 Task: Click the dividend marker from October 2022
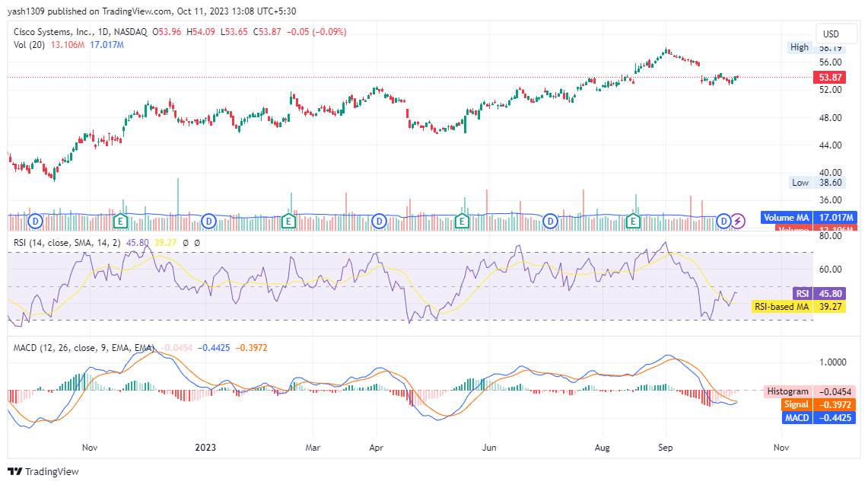point(36,222)
